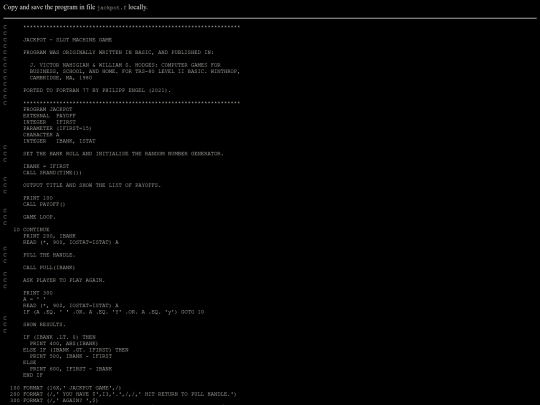The height and width of the screenshot is (405, 540).
Task: Click the 'PRINT 200, IBANK' statement
Action: coord(49,236)
